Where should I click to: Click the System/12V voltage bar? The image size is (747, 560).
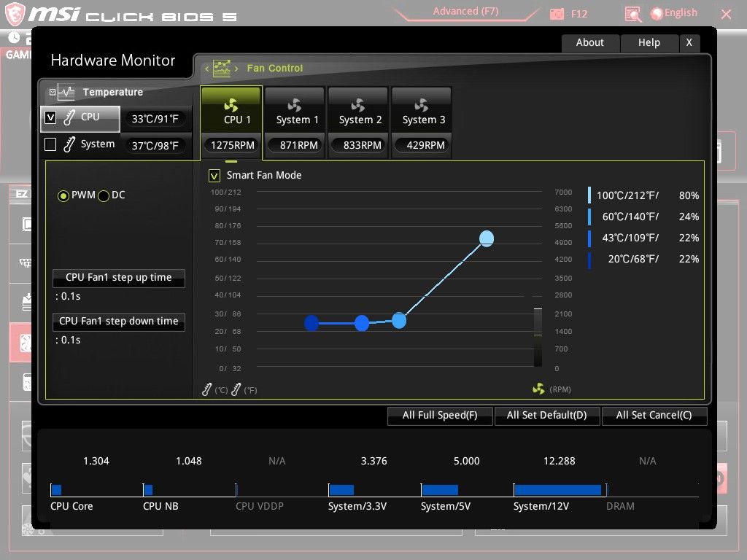(x=558, y=490)
